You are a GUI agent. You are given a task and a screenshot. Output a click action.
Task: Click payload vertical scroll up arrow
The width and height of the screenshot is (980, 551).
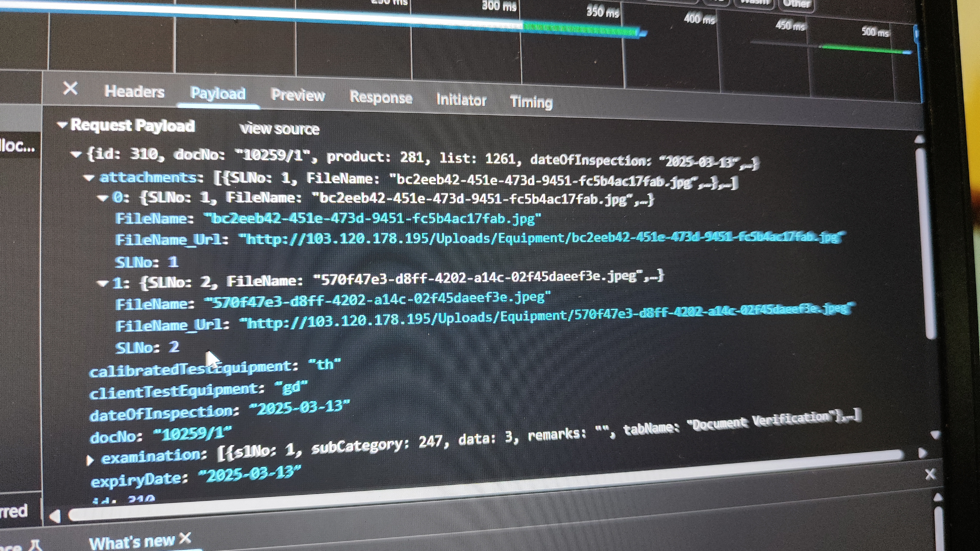(x=919, y=139)
